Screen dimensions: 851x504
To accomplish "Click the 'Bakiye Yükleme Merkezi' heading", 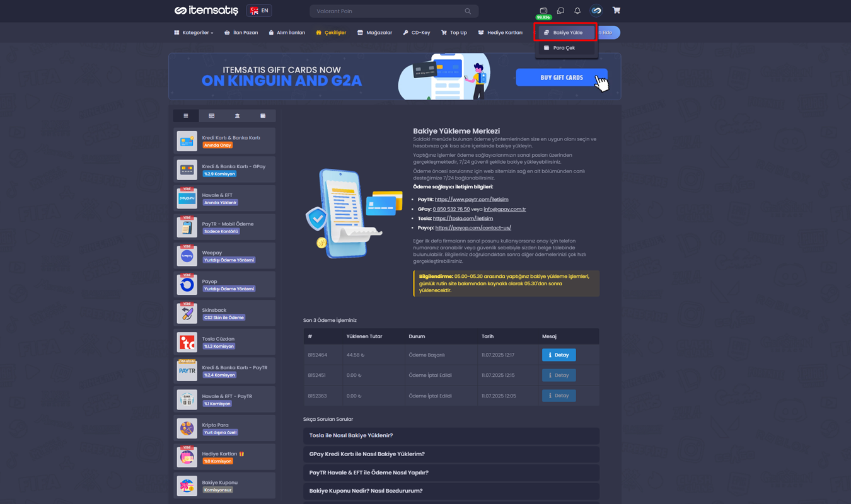I will (456, 131).
